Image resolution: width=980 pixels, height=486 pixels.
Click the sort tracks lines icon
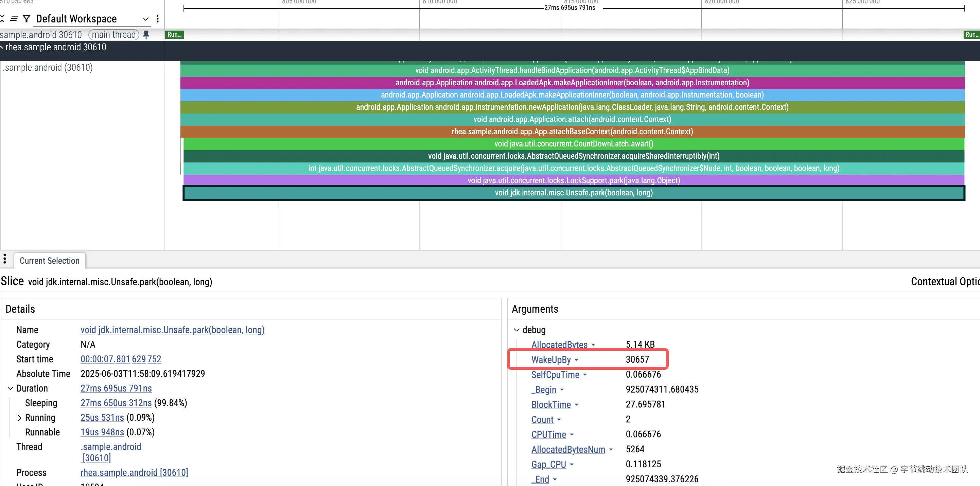(x=14, y=19)
